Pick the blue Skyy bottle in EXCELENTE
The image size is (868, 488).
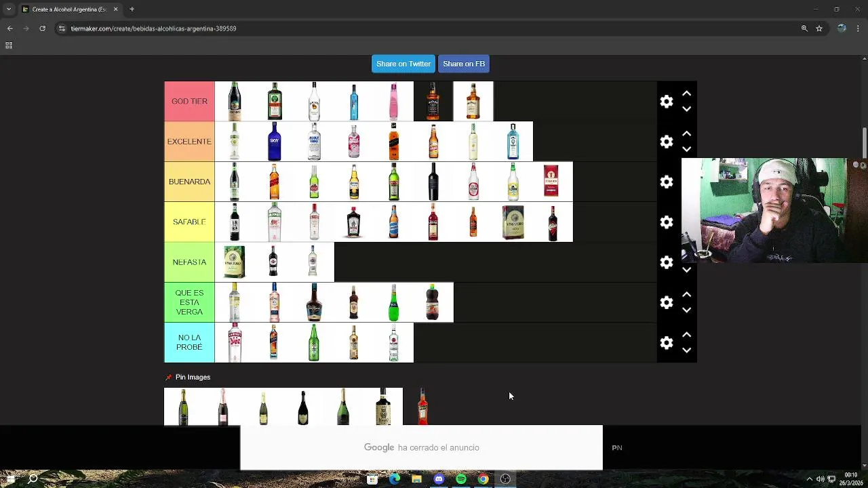click(274, 142)
